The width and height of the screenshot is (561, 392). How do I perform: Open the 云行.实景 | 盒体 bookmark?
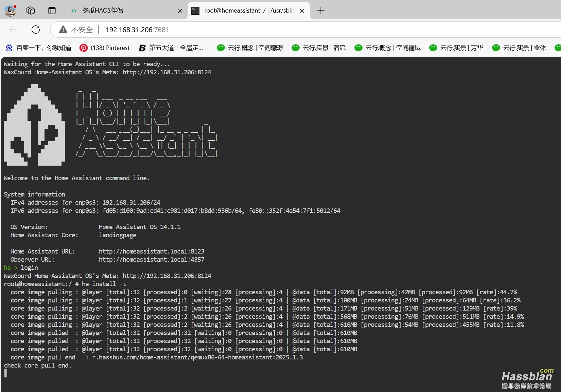[519, 48]
